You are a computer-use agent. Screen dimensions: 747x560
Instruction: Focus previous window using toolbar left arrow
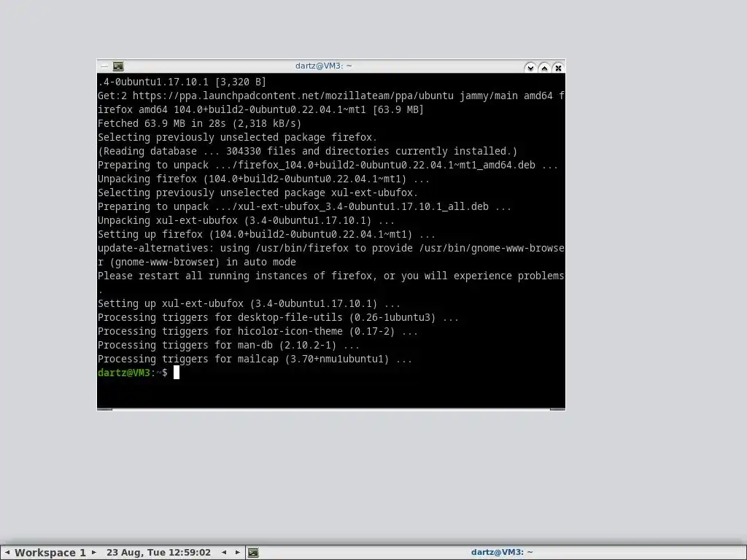(224, 553)
